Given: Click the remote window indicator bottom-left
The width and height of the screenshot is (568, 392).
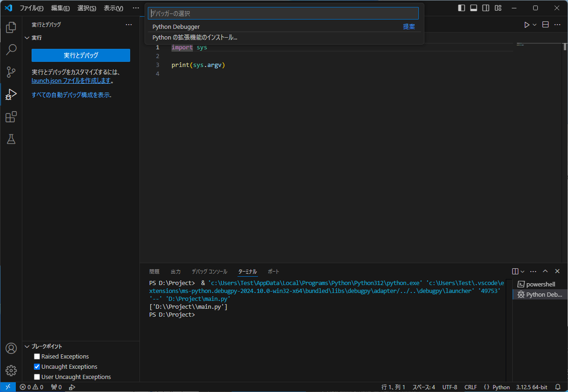Looking at the screenshot, I should pyautogui.click(x=7, y=386).
